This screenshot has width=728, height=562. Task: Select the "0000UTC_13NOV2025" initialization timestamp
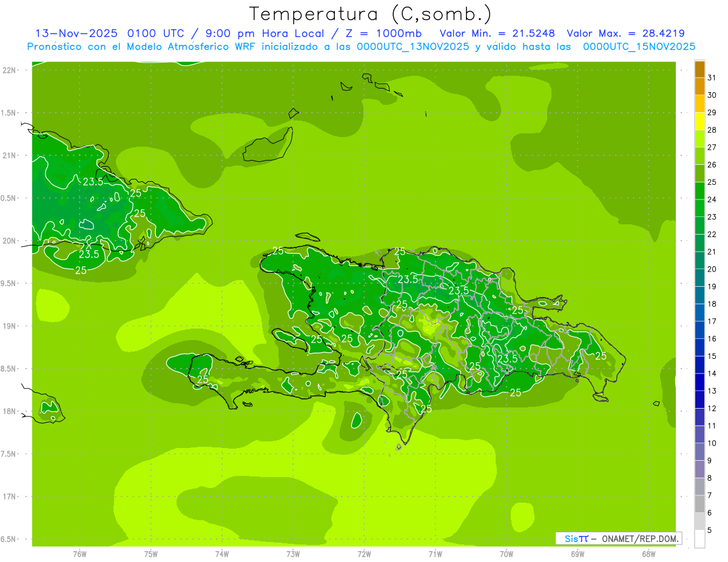pos(413,47)
